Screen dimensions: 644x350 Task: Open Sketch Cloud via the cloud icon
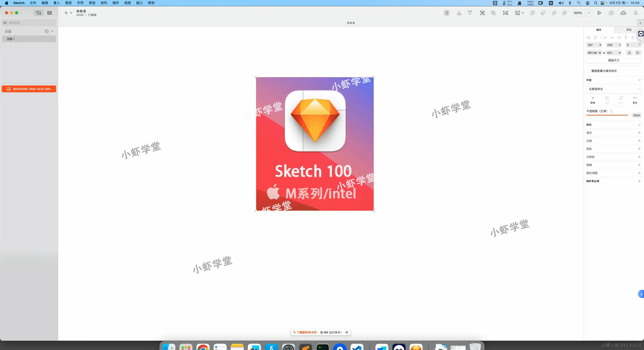click(624, 13)
